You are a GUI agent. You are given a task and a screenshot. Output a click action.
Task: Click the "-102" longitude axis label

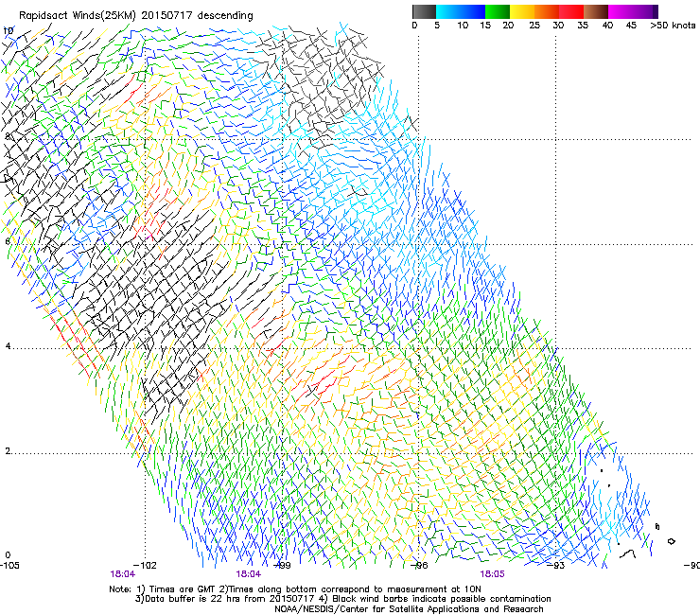coord(146,566)
